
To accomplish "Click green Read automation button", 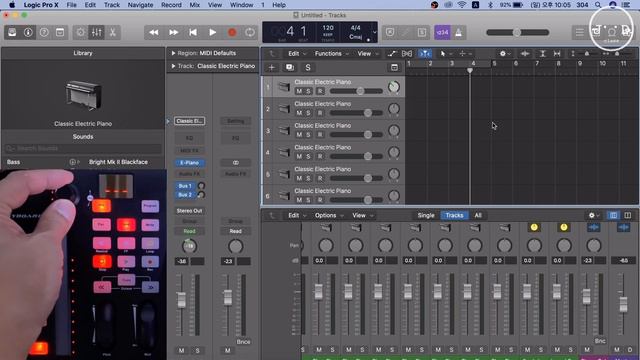I will point(189,231).
